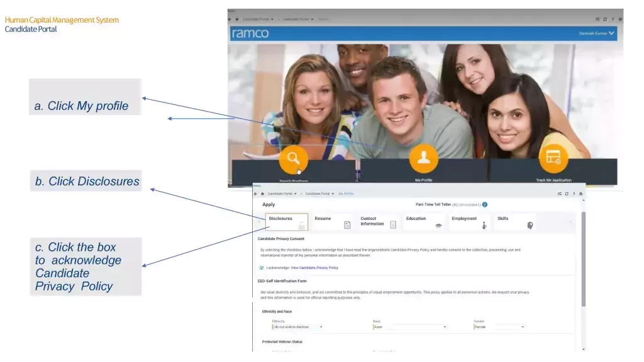Click the 'EEO-Self Identification Form' heading
The height and width of the screenshot is (362, 644).
tap(282, 281)
